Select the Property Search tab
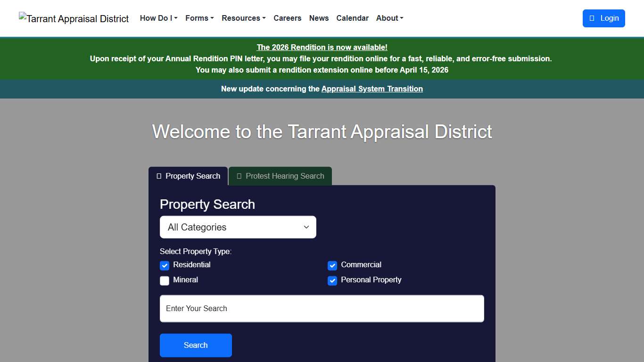Screen dimensions: 644x362 188,176
